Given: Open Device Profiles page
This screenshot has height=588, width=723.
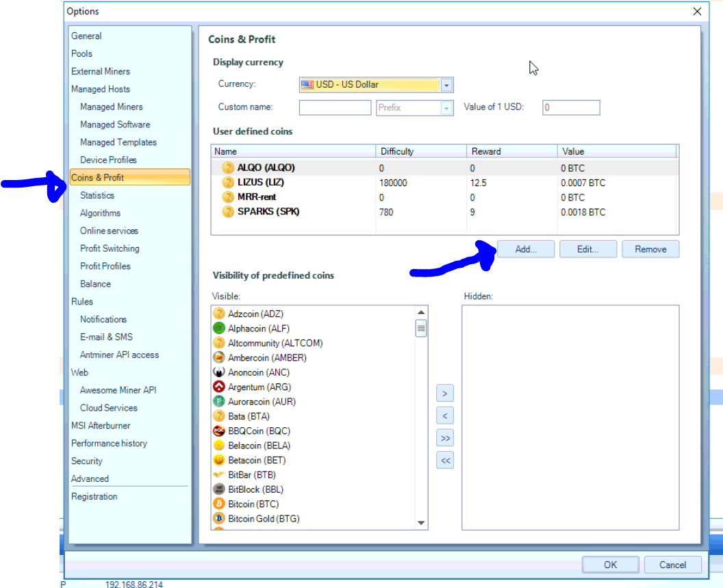Looking at the screenshot, I should 108,160.
